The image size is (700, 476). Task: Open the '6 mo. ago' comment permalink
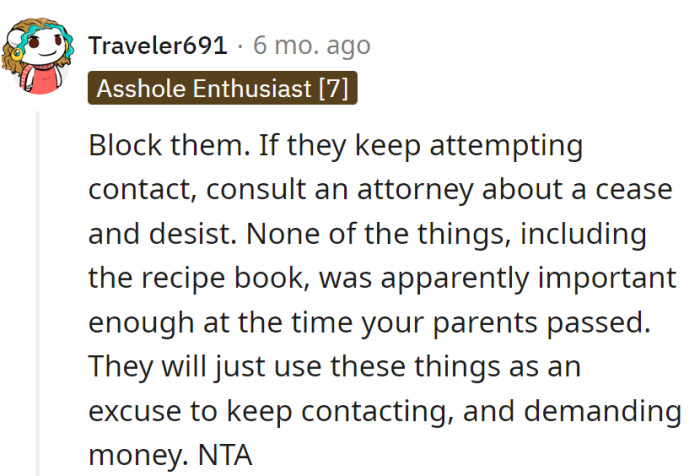312,46
